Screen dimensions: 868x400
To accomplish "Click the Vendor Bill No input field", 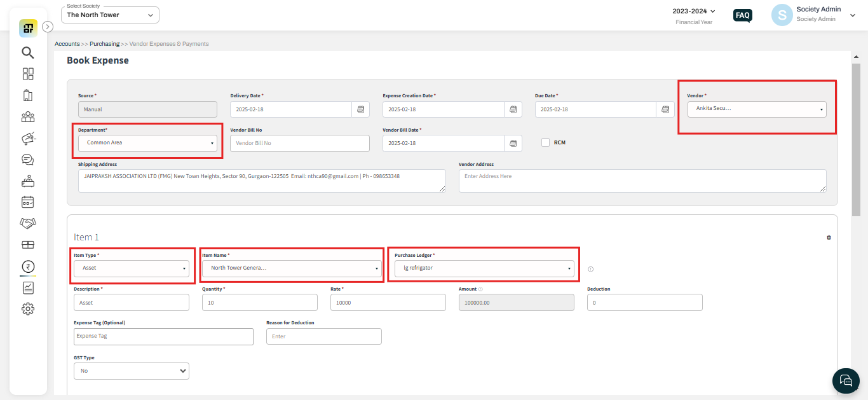I will pyautogui.click(x=299, y=143).
